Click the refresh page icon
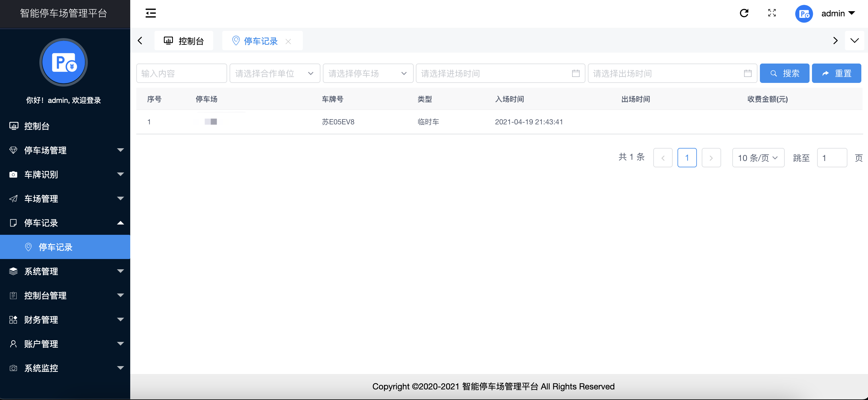The height and width of the screenshot is (400, 868). tap(744, 13)
